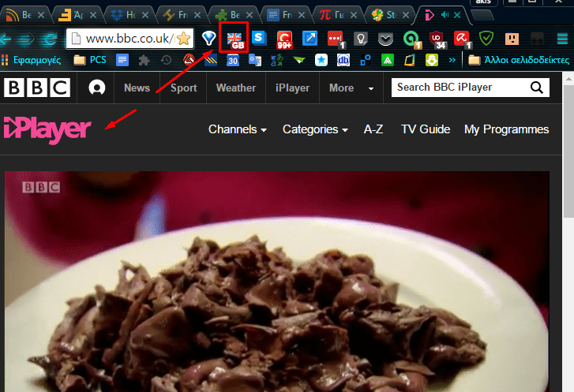Open the green Android bookmark icon

[x=432, y=60]
